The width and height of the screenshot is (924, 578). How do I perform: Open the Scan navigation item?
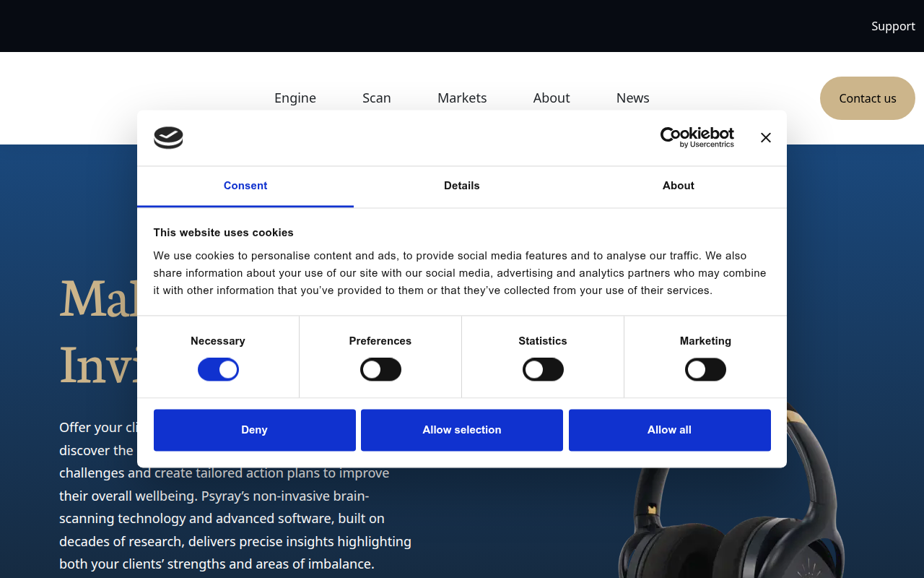tap(377, 98)
